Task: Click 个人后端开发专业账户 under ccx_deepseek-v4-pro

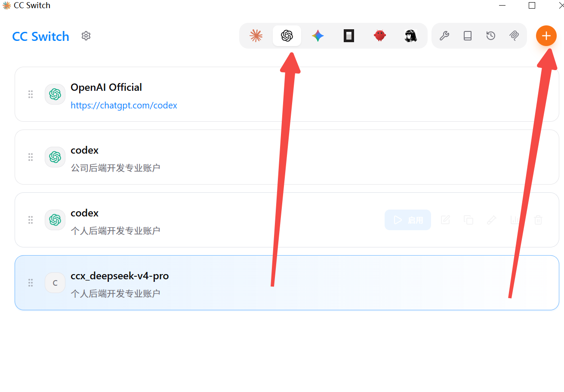Action: pos(115,293)
